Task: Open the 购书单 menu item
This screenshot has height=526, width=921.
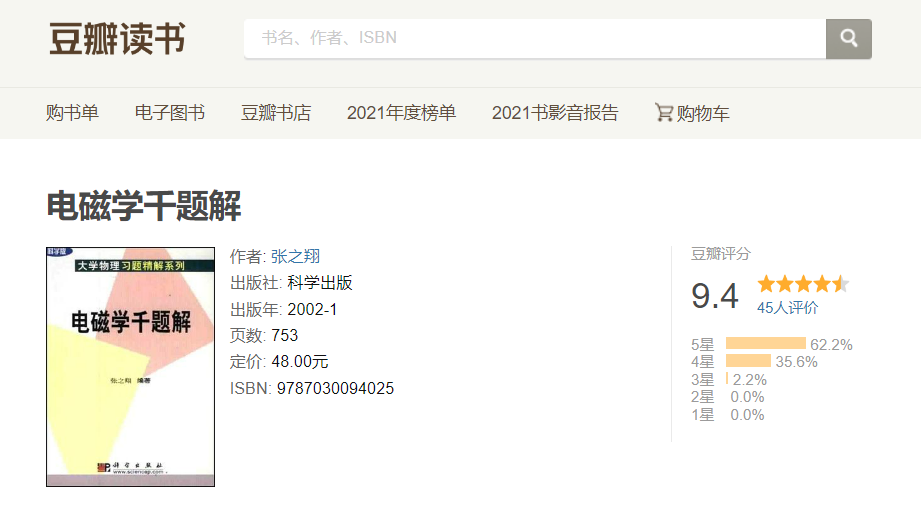Action: pyautogui.click(x=72, y=113)
